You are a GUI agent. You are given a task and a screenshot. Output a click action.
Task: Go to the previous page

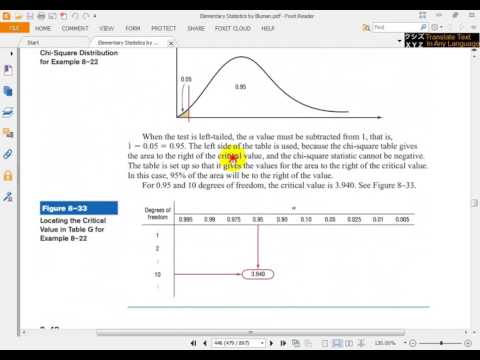(x=205, y=343)
